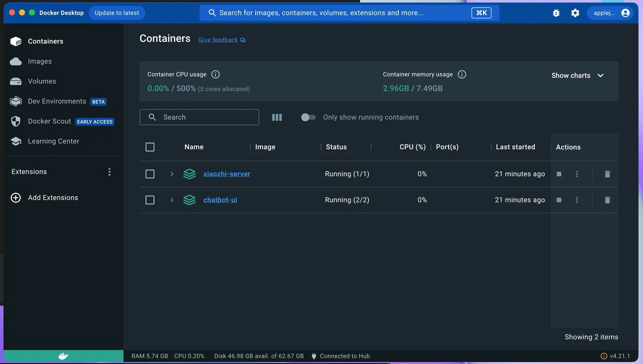
Task: Click the Volumes drive icon
Action: [x=16, y=81]
